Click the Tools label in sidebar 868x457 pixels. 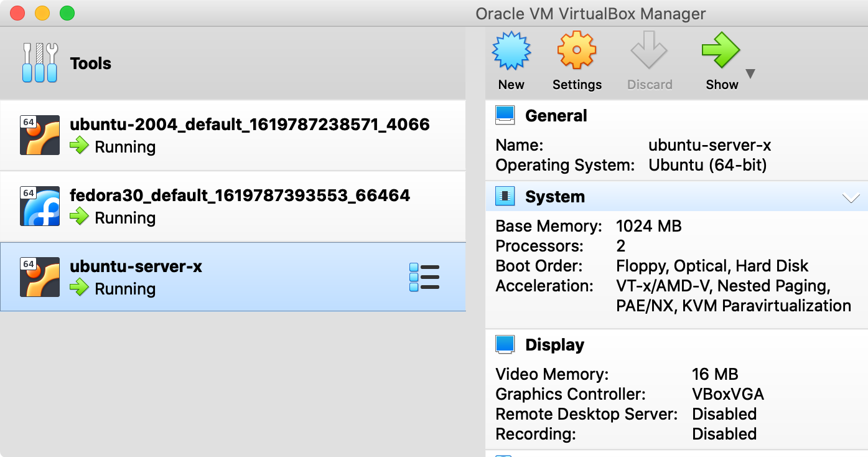(91, 64)
